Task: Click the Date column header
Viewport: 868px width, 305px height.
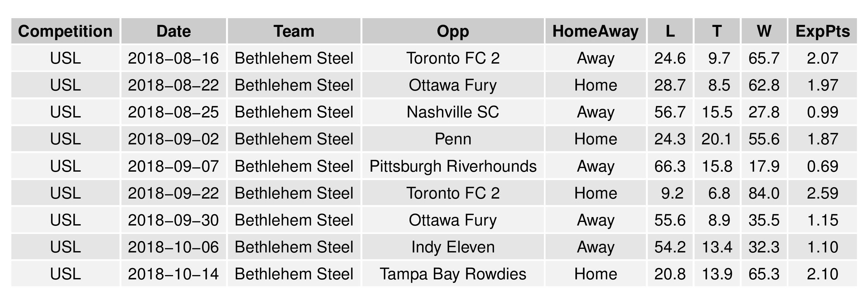Action: [173, 31]
